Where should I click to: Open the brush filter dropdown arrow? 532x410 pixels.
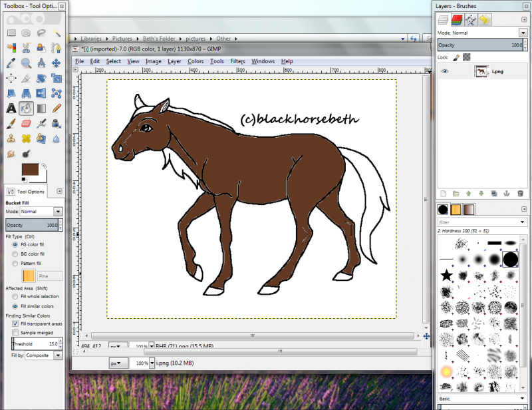pos(523,222)
